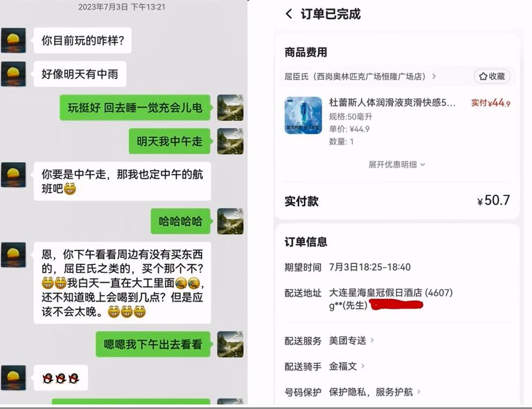Tap the green message 嗯嗯我下午出去看看
The width and height of the screenshot is (532, 409).
(x=153, y=344)
